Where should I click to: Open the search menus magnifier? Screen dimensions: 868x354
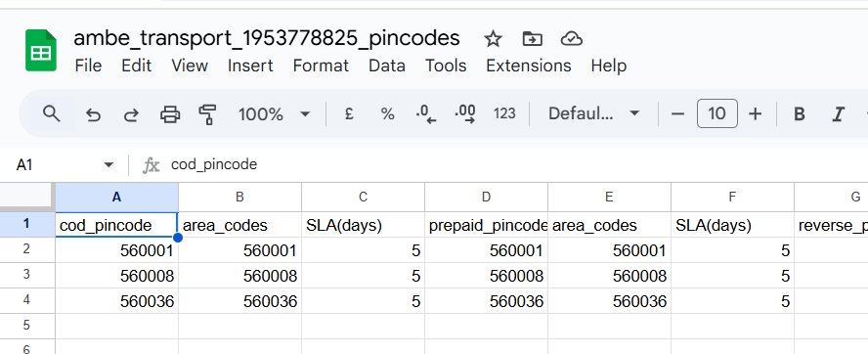(52, 114)
